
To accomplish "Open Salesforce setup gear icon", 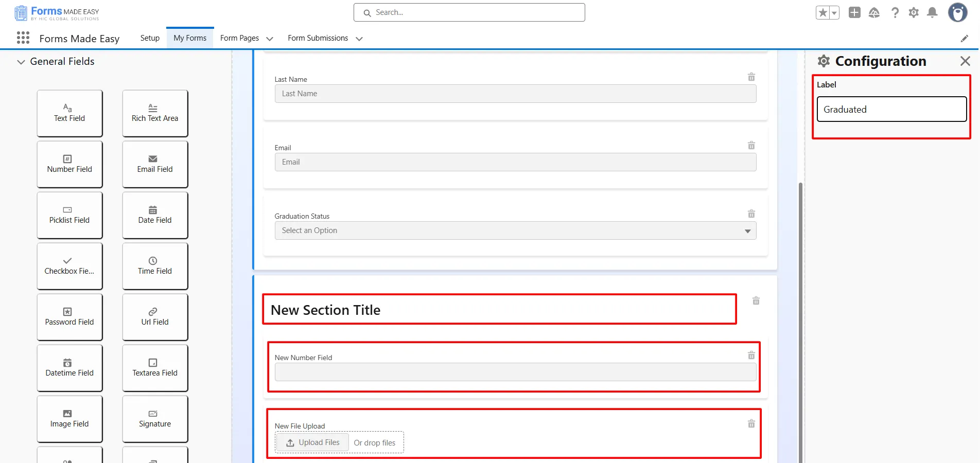I will tap(913, 13).
